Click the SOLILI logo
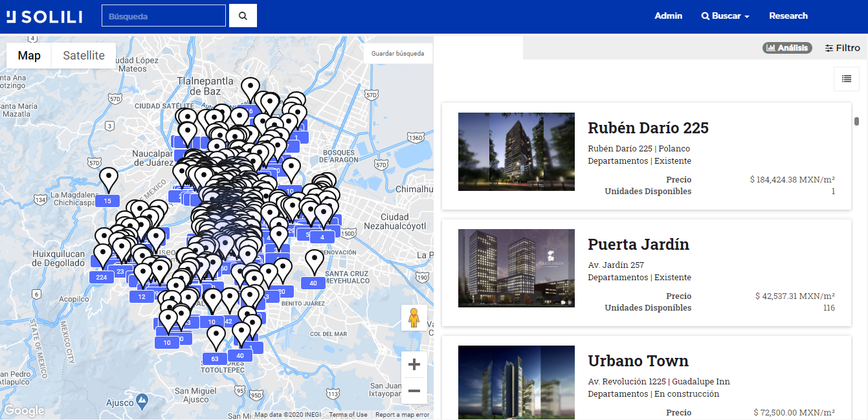The width and height of the screenshot is (868, 420). pos(45,16)
